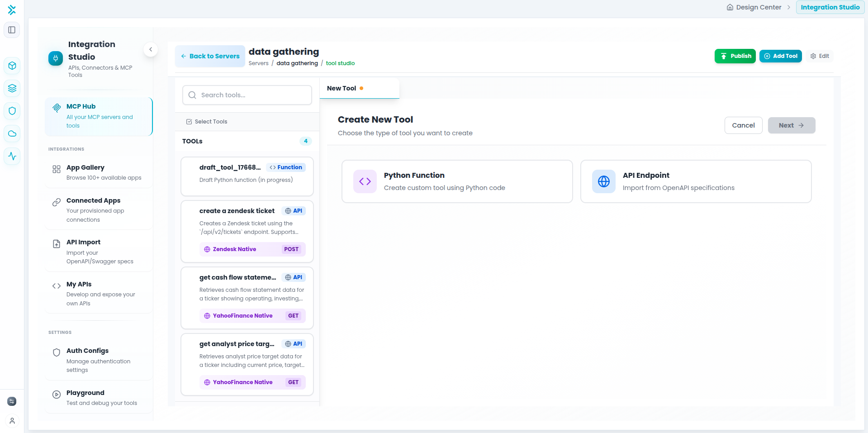Click the Add Tool button
868x433 pixels.
click(780, 56)
